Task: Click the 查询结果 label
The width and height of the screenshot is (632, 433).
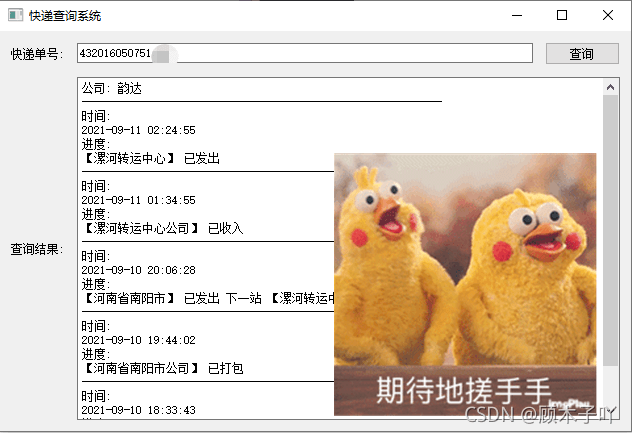Action: click(x=37, y=248)
